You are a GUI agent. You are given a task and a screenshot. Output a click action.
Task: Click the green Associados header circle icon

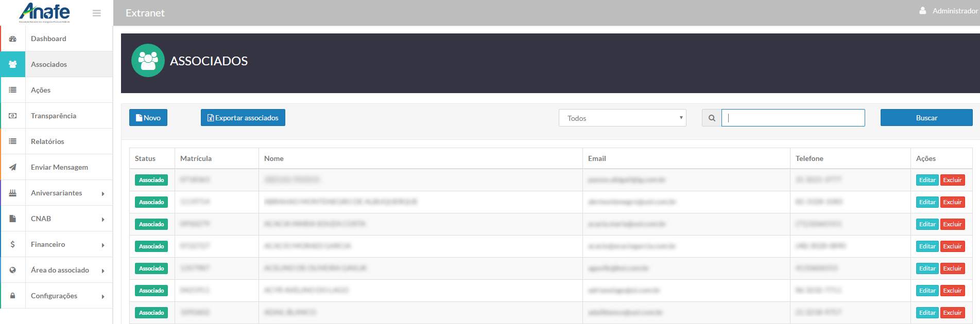tap(148, 60)
